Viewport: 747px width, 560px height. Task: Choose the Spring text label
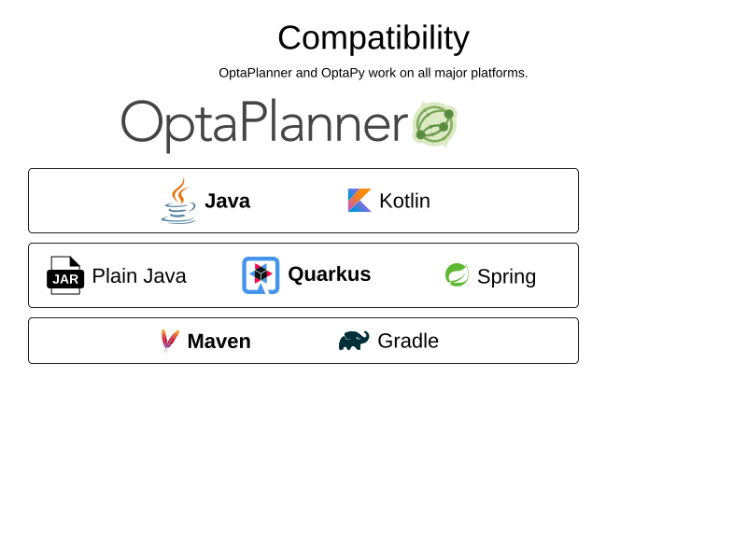coord(507,276)
